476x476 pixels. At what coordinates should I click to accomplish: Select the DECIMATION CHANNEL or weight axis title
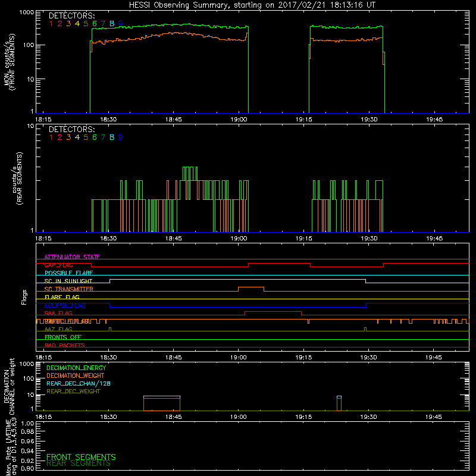click(9, 386)
